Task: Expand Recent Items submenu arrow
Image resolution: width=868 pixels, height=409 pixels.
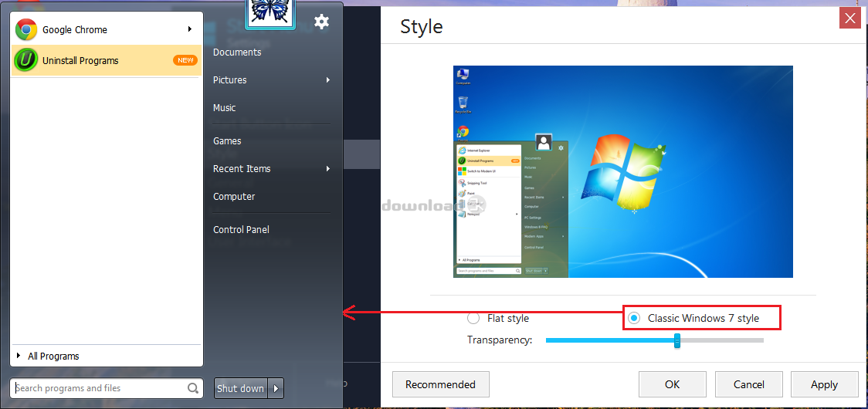Action: click(x=328, y=169)
